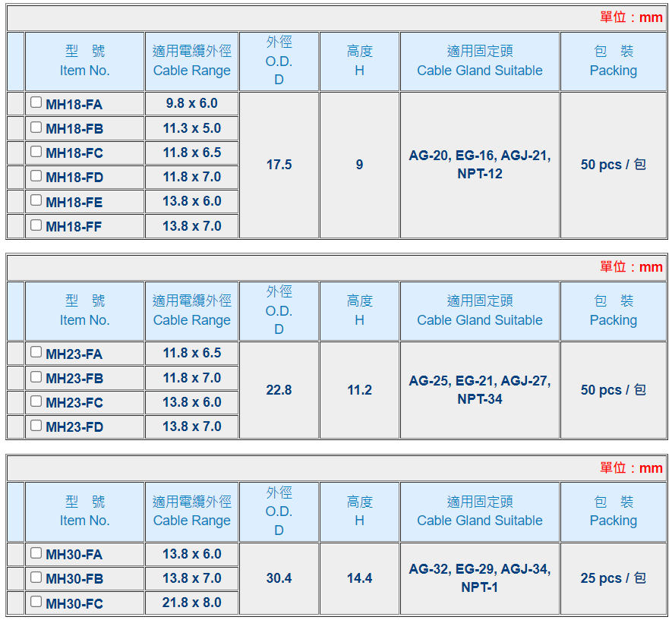Screen dimensions: 672x620
Task: Click the 25 pcs packing cell
Action: [613, 578]
